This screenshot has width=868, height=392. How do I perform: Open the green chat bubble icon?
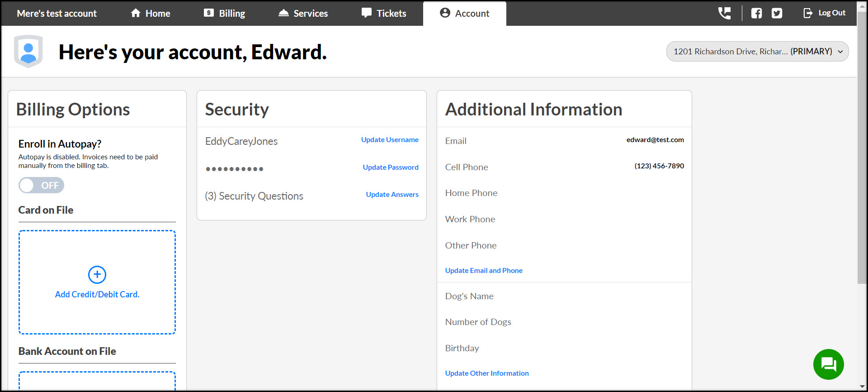tap(828, 364)
